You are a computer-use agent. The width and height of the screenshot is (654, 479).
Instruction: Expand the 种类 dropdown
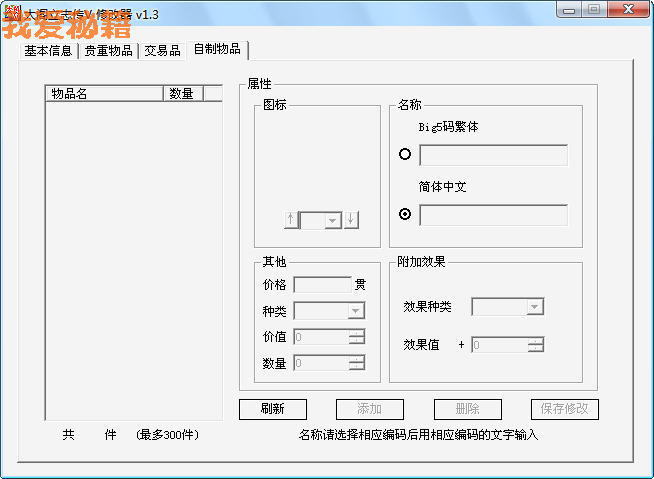click(356, 311)
